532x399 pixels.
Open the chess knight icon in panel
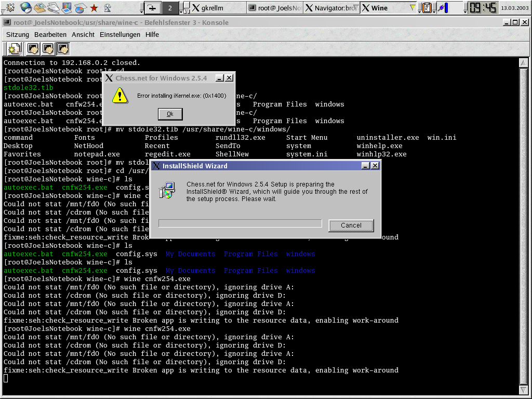[108, 8]
